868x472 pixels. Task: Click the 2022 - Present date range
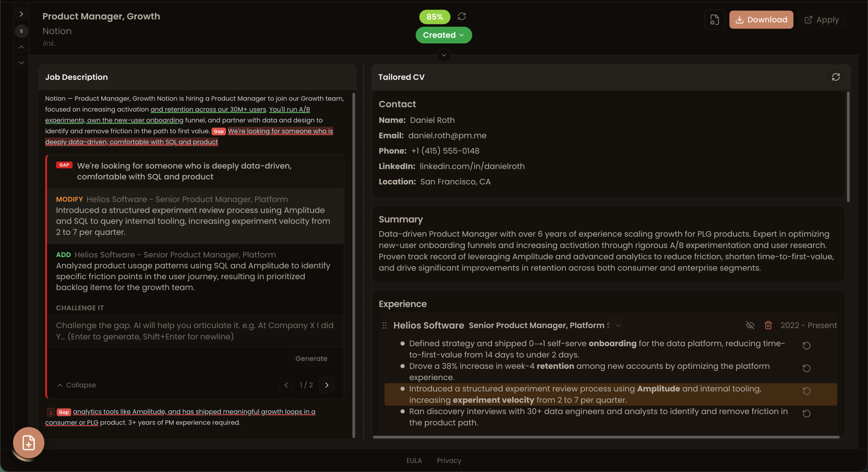point(808,325)
